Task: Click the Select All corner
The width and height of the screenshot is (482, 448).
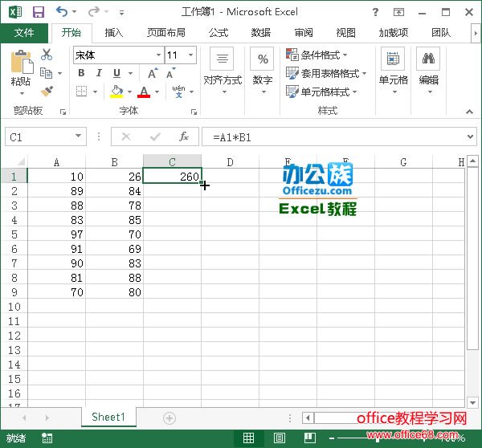Action: point(19,161)
